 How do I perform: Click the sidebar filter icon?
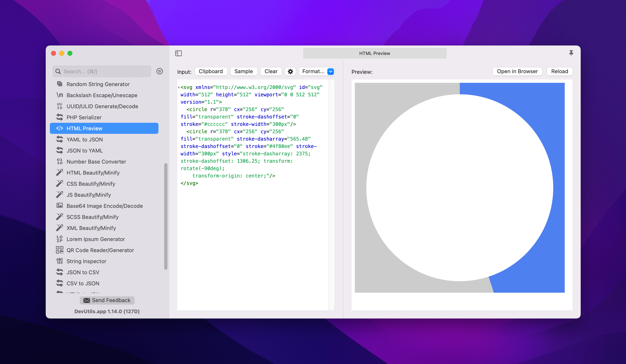(x=159, y=72)
